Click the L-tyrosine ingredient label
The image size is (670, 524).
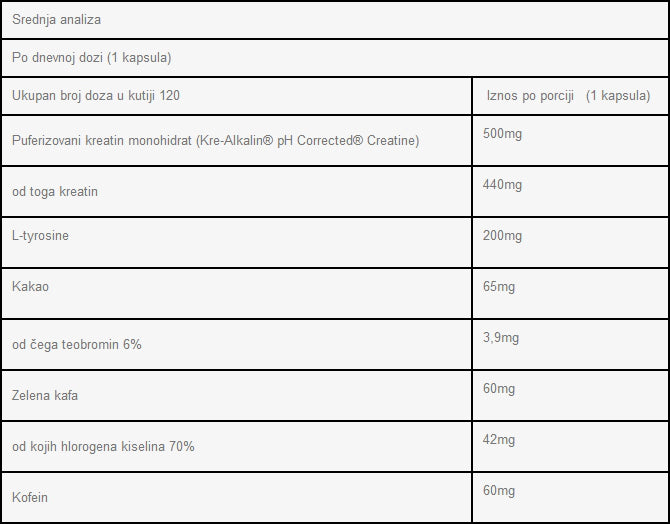point(41,235)
